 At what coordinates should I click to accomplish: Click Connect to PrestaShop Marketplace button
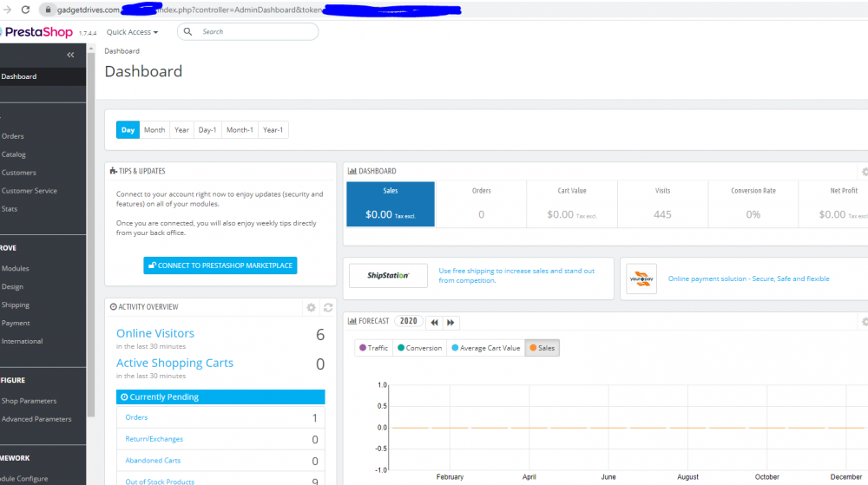pyautogui.click(x=220, y=265)
